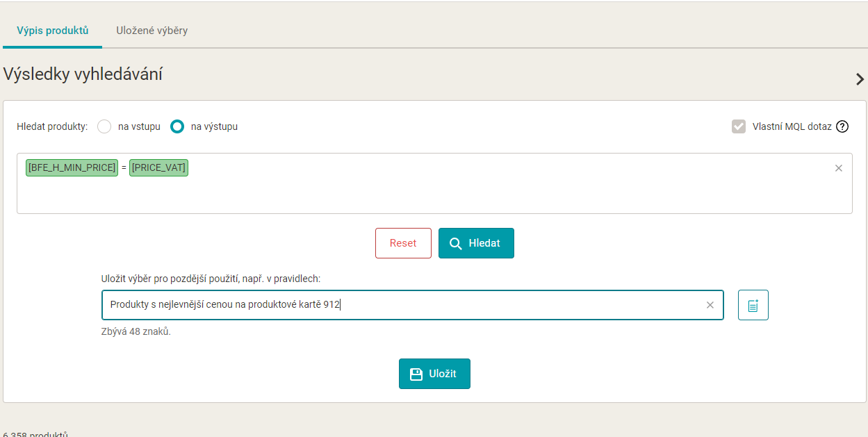The image size is (868, 437).
Task: Open the 'Uložené výběry' tab
Action: coord(152,31)
